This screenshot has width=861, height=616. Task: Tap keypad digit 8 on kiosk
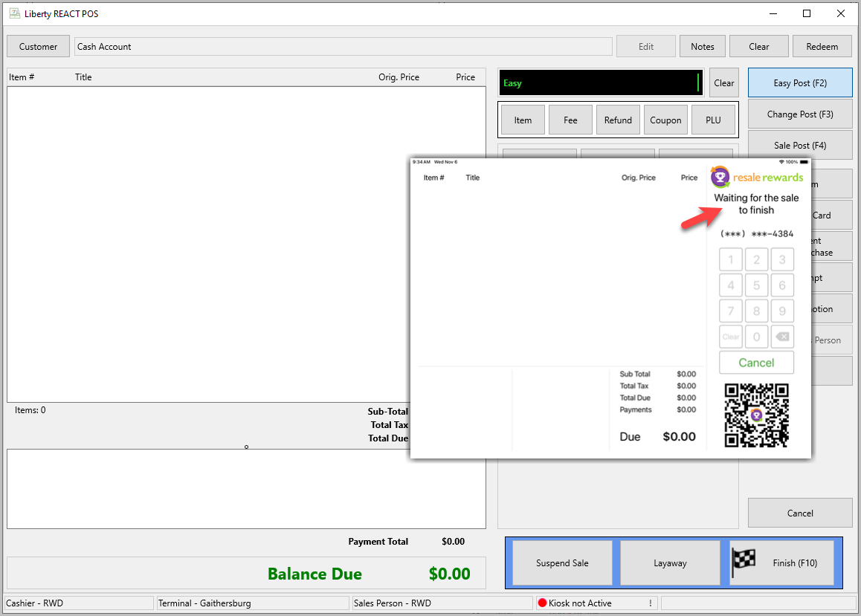click(x=757, y=311)
